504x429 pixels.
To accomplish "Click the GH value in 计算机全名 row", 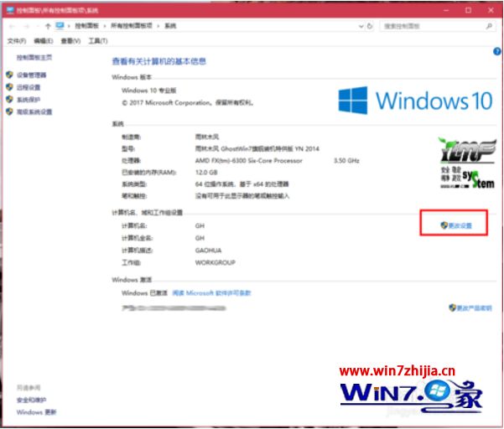I will 200,238.
